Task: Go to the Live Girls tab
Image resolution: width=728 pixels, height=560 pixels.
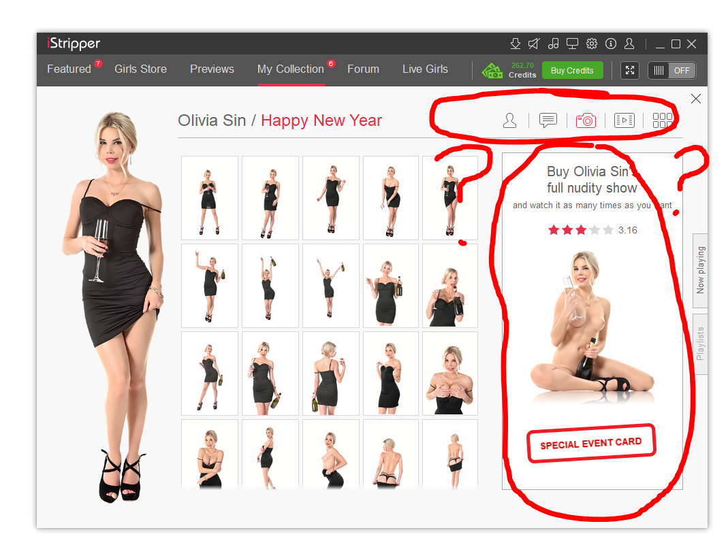Action: point(425,69)
